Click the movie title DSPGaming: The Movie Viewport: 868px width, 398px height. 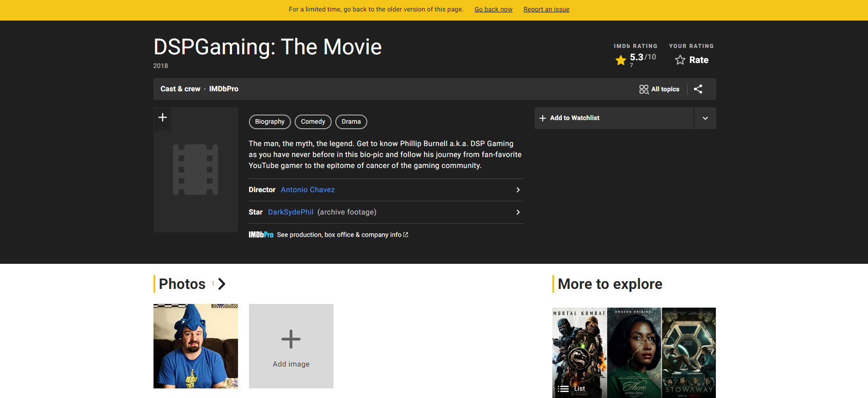[x=268, y=47]
